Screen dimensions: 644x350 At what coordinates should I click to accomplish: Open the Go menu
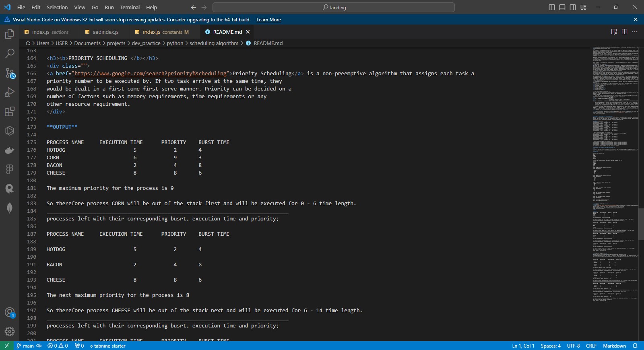[95, 7]
